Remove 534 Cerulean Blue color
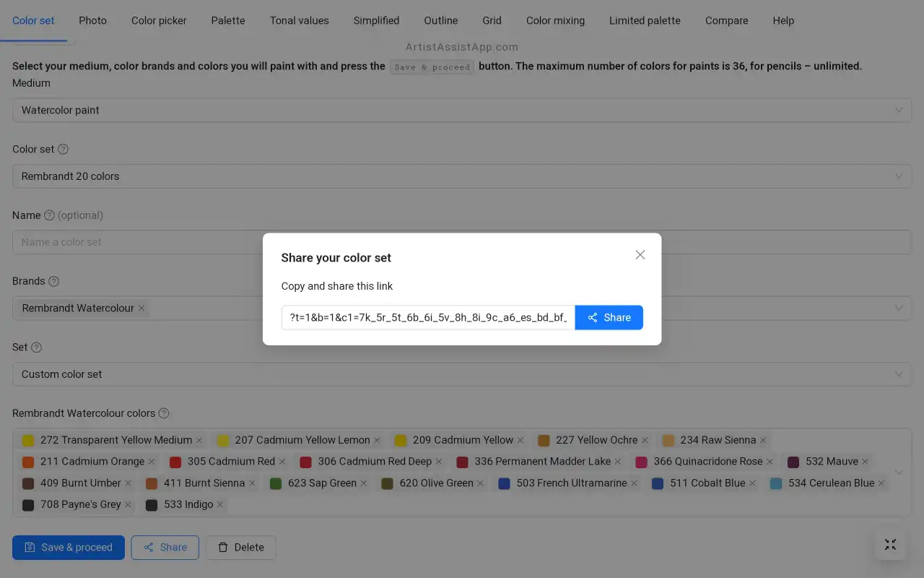 pyautogui.click(x=881, y=483)
